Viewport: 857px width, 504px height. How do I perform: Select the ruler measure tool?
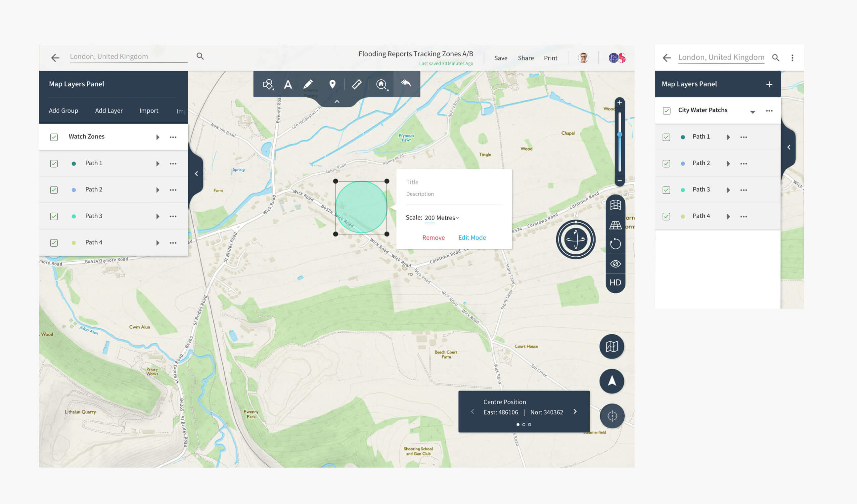[356, 84]
